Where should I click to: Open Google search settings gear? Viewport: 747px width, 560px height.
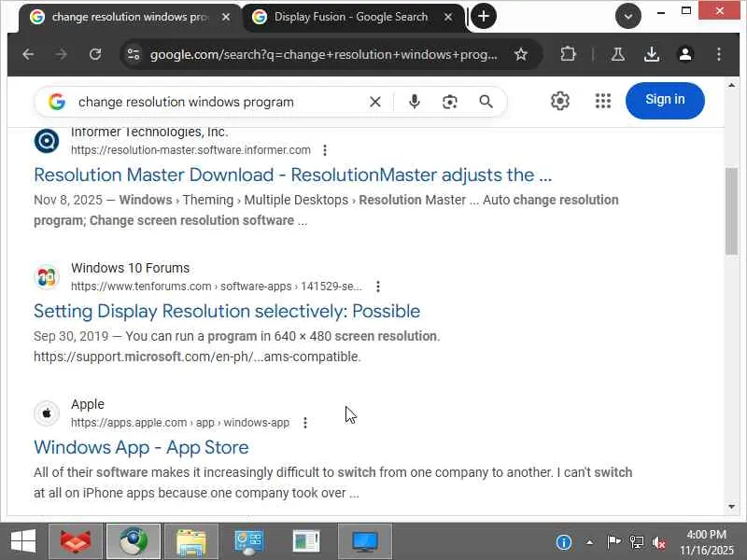[x=559, y=101]
